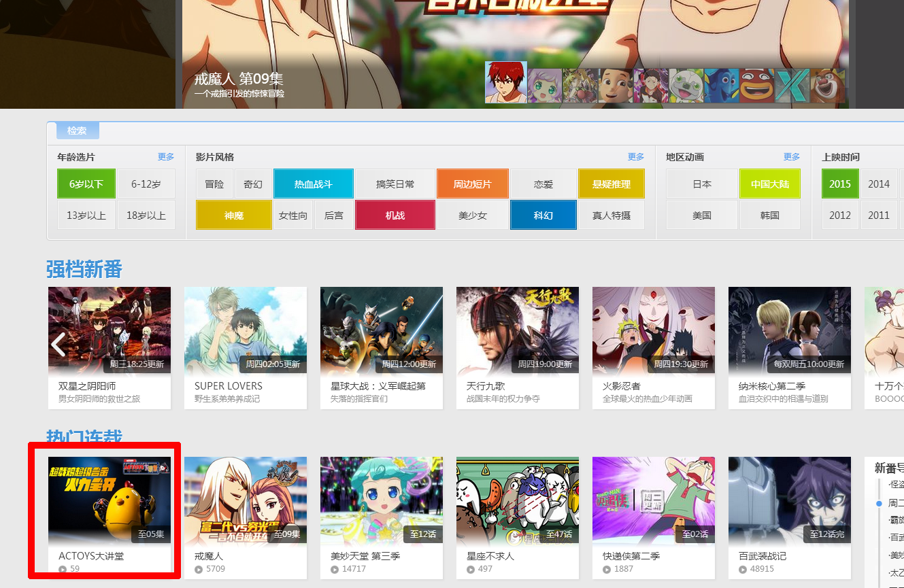The height and width of the screenshot is (588, 904).
Task: Filter by 后宫 style
Action: [334, 215]
